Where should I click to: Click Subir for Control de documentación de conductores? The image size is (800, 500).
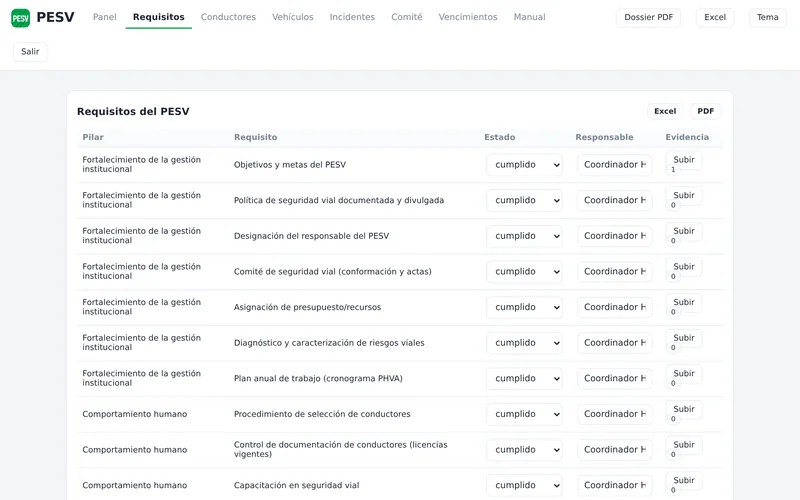point(684,445)
